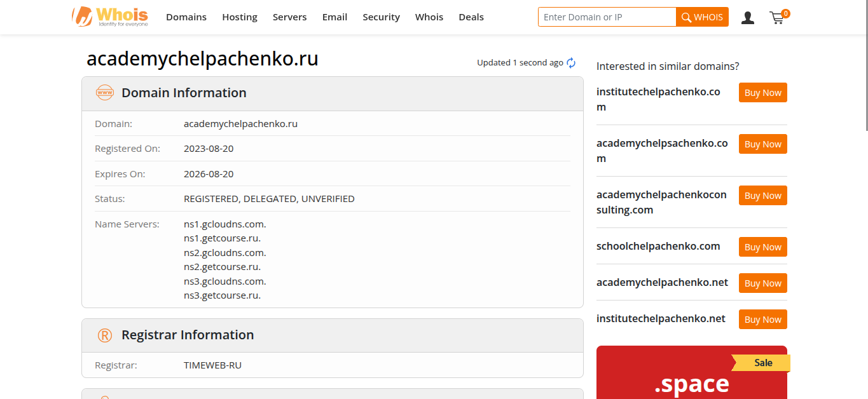Open the Deals menu
Image resolution: width=868 pixels, height=399 pixels.
[471, 17]
